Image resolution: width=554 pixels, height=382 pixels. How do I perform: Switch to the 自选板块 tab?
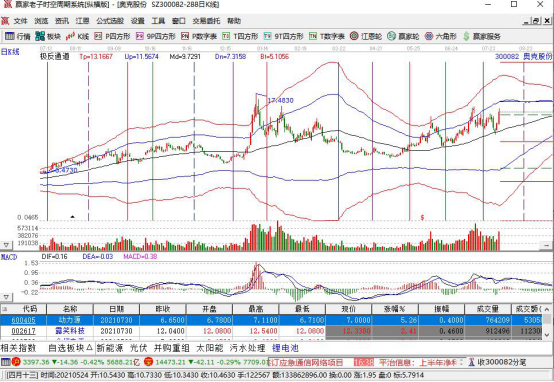(x=70, y=348)
